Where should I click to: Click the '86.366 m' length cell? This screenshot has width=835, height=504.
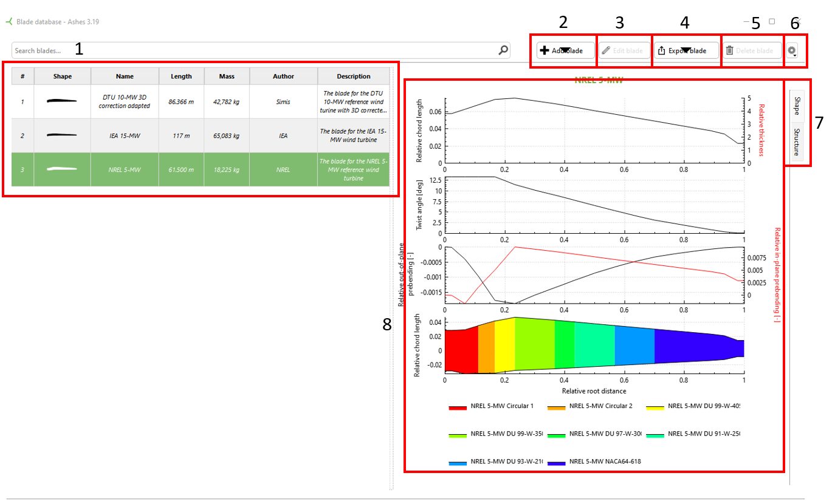tap(181, 101)
